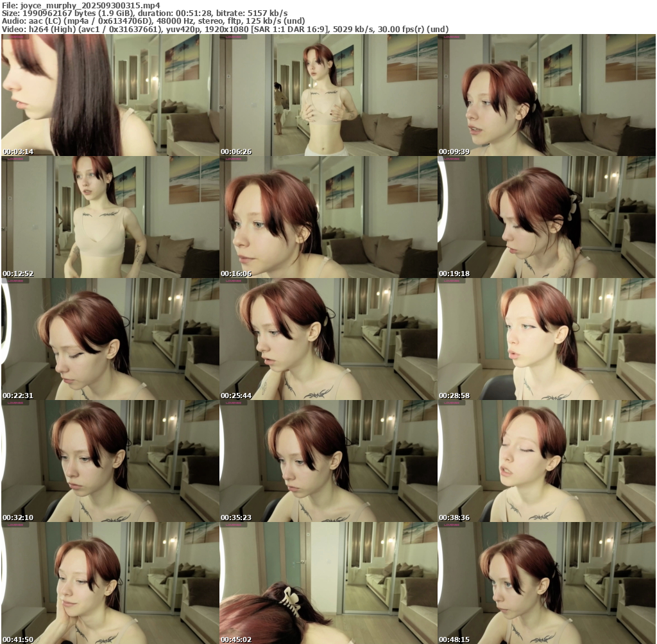Select the thumbnail frame at 00:32:10
657x644 pixels.
[x=110, y=461]
